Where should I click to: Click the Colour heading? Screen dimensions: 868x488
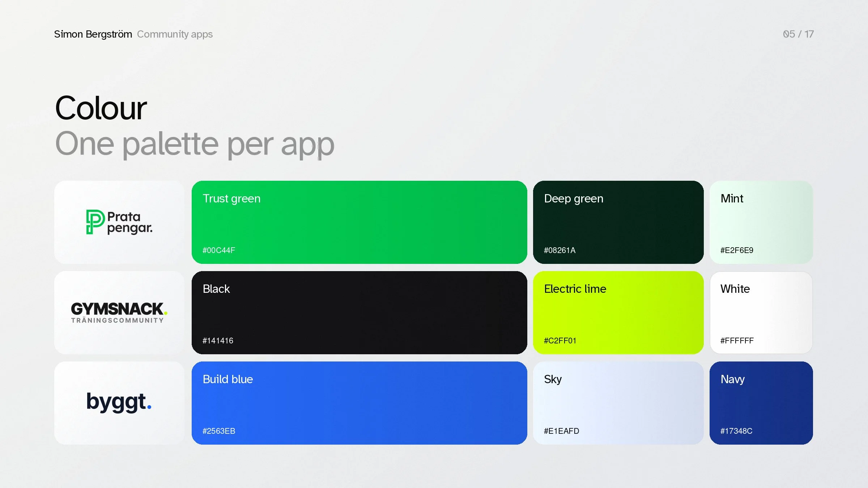tap(101, 108)
